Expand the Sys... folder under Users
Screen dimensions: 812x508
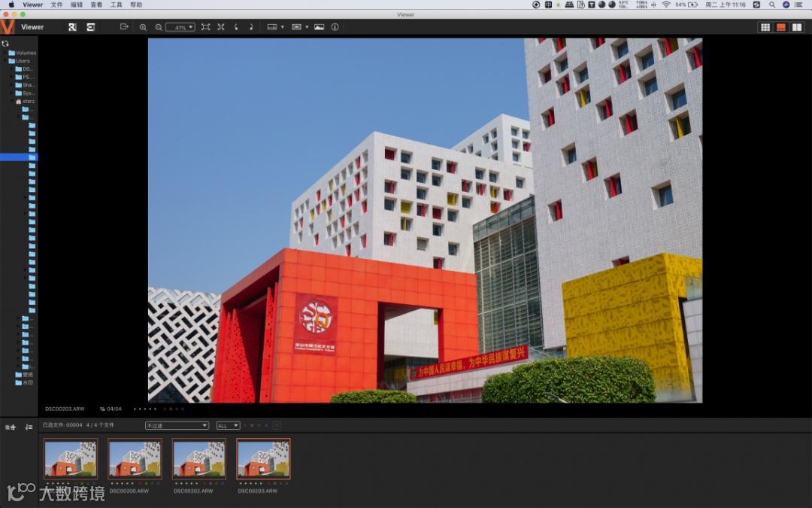[12, 93]
